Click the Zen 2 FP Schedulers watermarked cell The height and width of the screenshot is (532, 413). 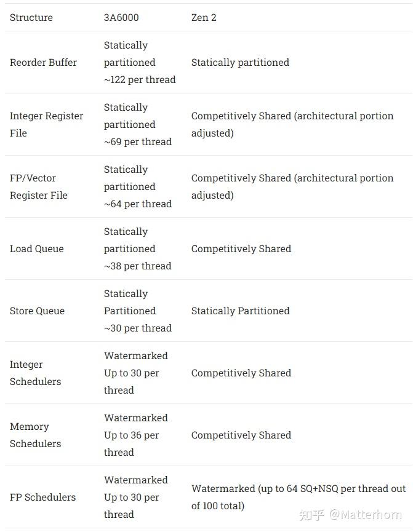(x=299, y=497)
